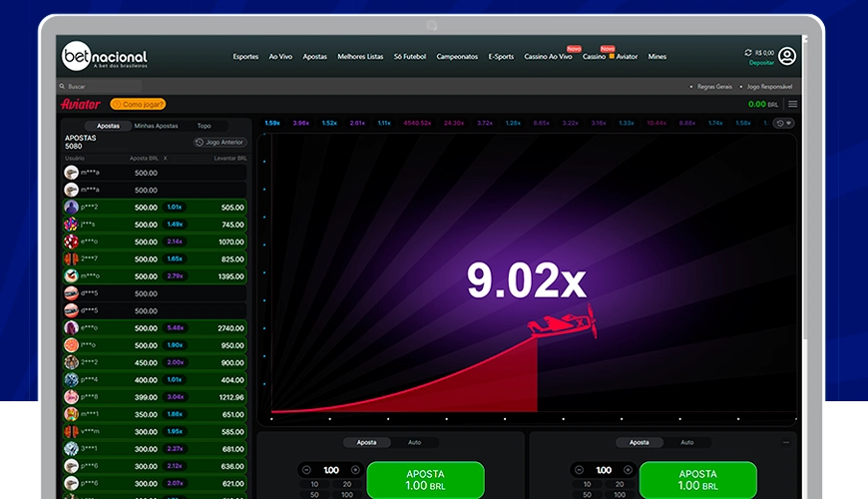This screenshot has width=868, height=499.
Task: Click the Depositar link
Action: coord(761,63)
